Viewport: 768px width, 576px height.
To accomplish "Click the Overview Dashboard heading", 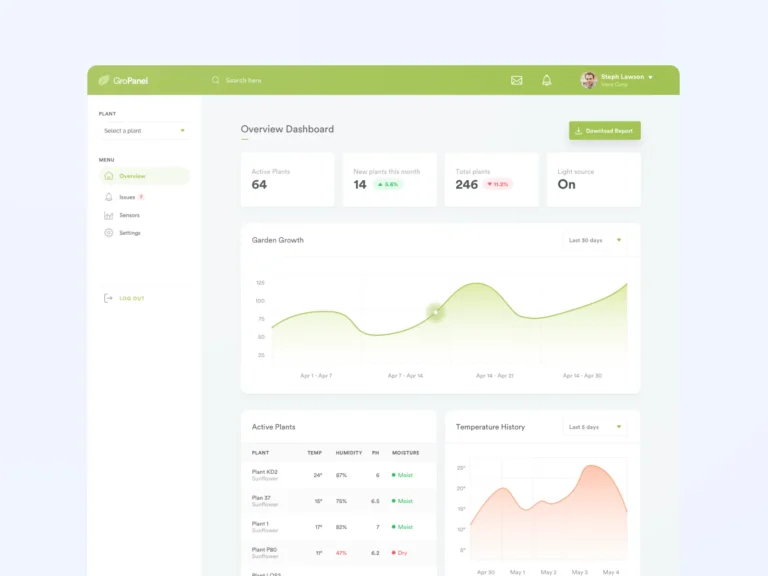I will [287, 129].
